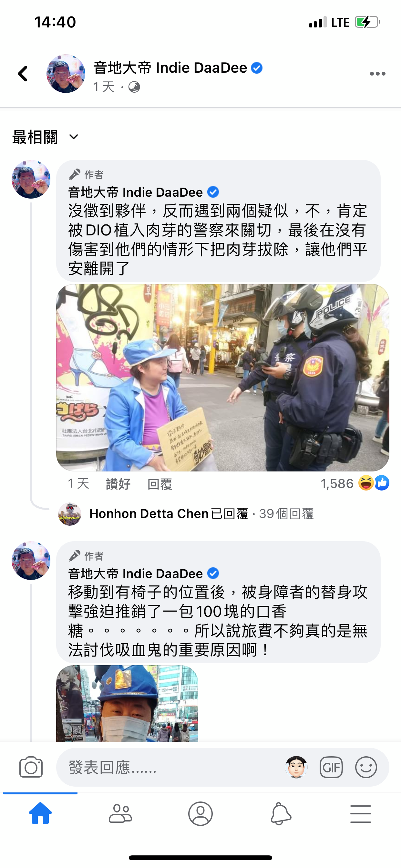
Task: Tap 回覆 under the police photo comment
Action: pyautogui.click(x=160, y=484)
